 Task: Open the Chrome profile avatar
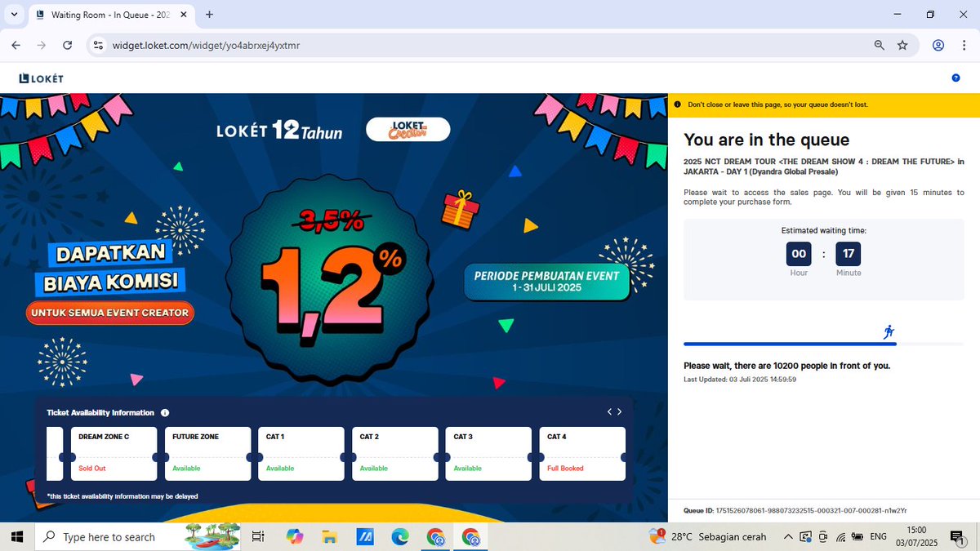938,46
